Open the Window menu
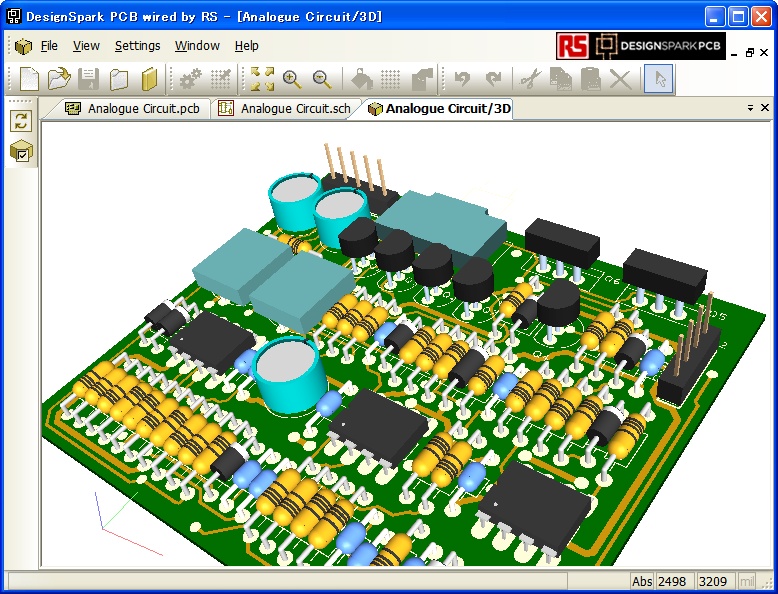 [197, 46]
